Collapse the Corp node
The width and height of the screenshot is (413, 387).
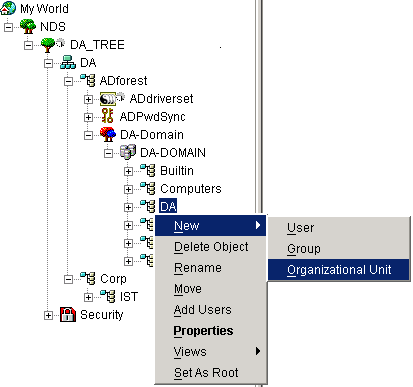(68, 279)
